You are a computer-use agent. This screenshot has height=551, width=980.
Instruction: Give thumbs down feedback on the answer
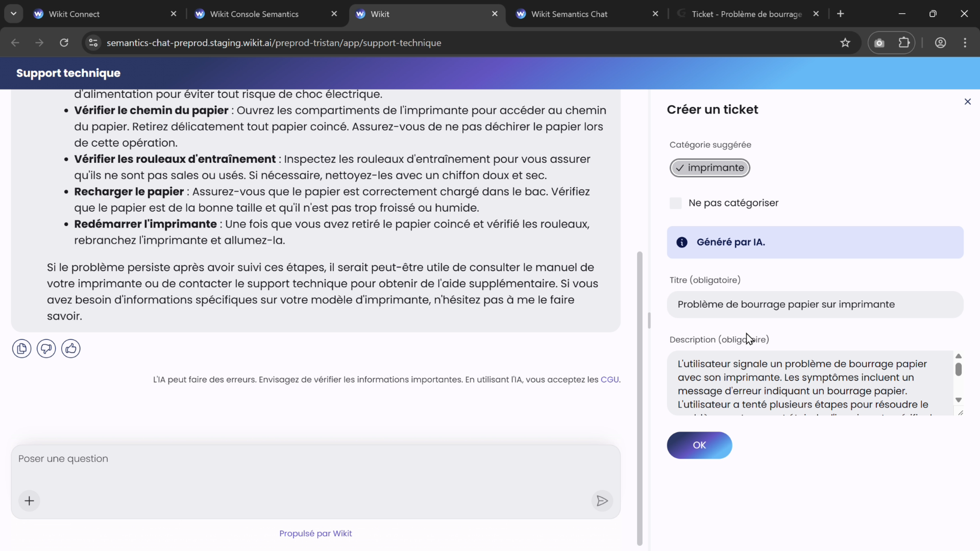[46, 348]
